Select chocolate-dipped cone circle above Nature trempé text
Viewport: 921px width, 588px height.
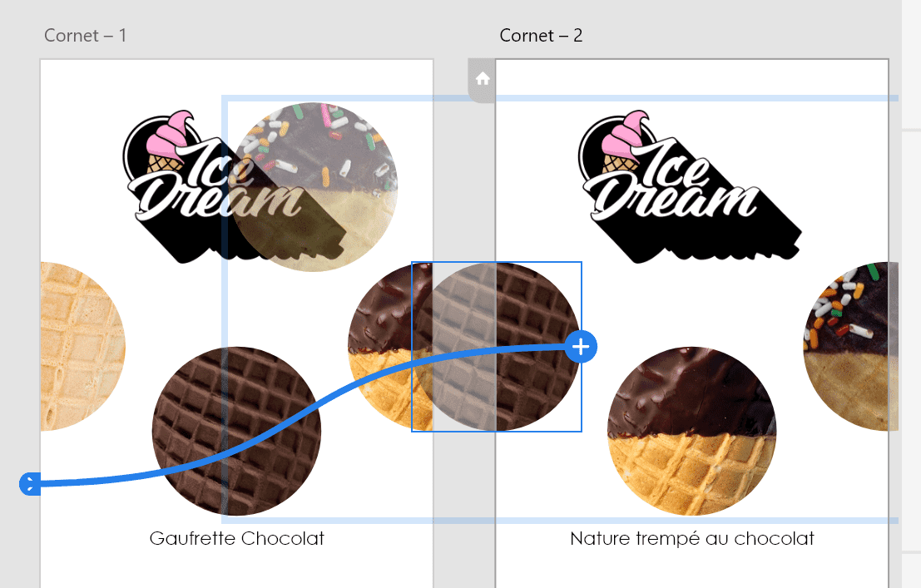pos(692,431)
